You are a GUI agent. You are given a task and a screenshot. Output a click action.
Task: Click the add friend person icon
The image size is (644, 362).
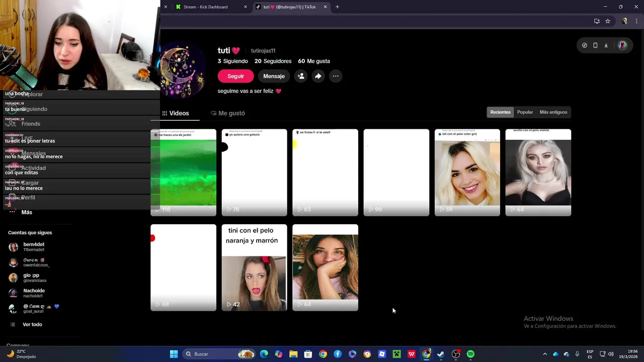(x=301, y=76)
